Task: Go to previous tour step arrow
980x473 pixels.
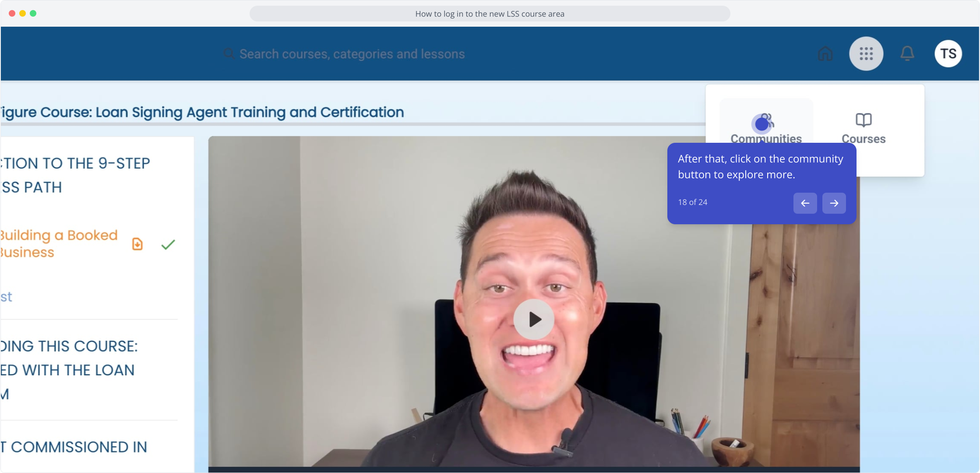Action: pos(805,203)
